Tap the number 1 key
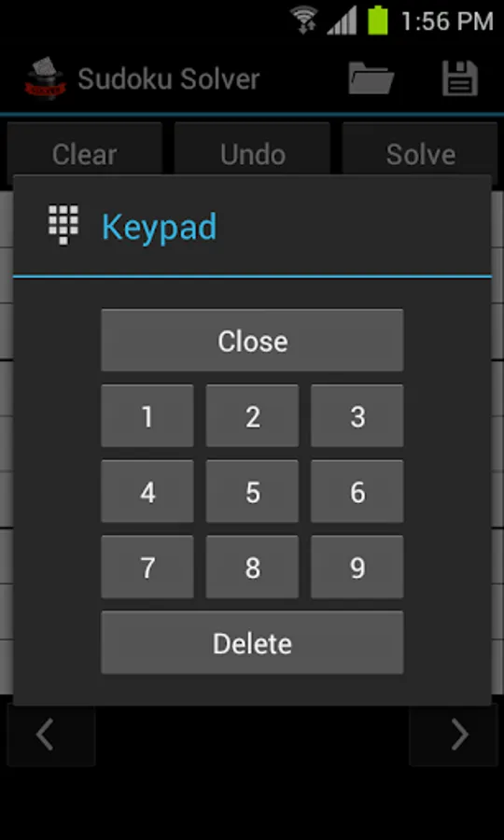This screenshot has width=504, height=840. tap(147, 415)
